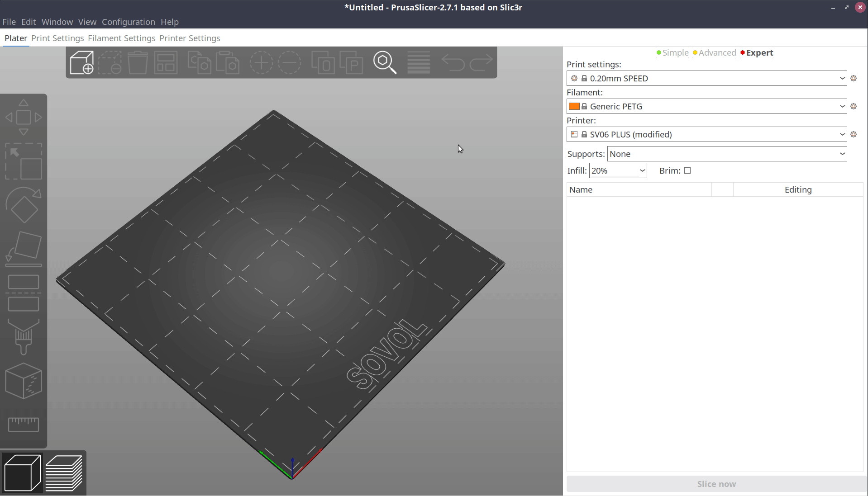Click the Slice now button
This screenshot has height=496, width=868.
[x=716, y=484]
